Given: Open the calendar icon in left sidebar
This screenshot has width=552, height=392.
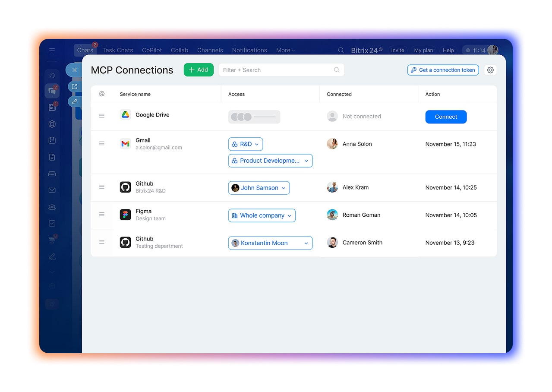Looking at the screenshot, I should click(52, 140).
